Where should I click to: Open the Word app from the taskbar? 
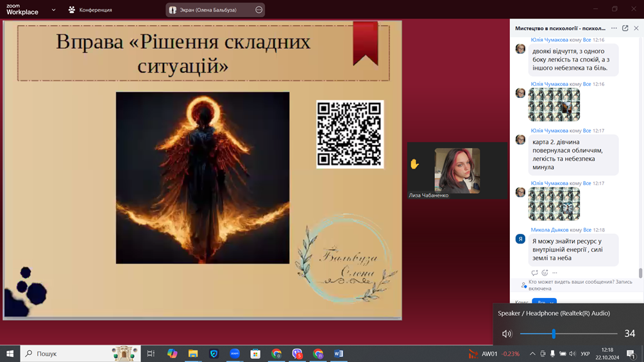pos(339,354)
